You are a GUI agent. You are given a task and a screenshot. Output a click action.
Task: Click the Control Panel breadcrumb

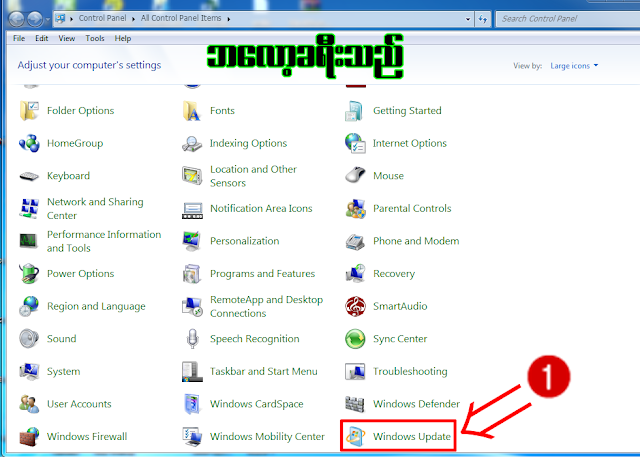(102, 18)
